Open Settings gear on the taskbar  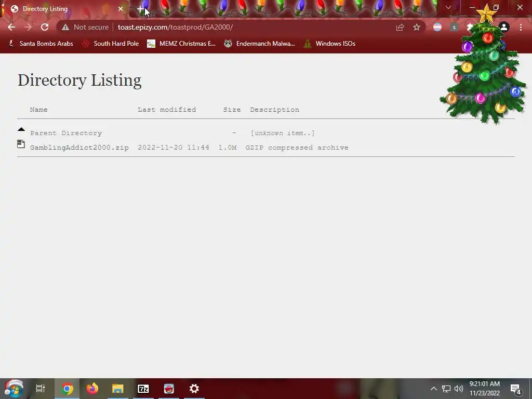(x=194, y=389)
